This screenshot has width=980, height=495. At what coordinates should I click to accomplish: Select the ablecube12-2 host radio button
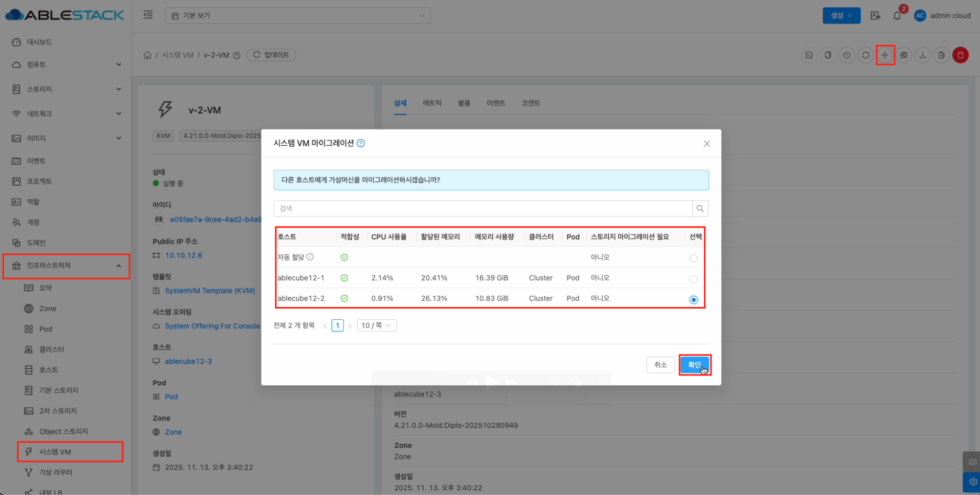coord(693,299)
